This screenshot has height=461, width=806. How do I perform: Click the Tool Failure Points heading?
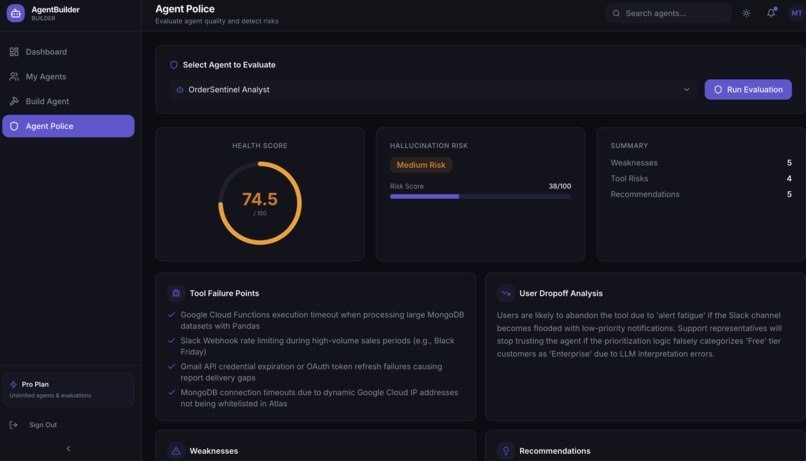pyautogui.click(x=224, y=293)
